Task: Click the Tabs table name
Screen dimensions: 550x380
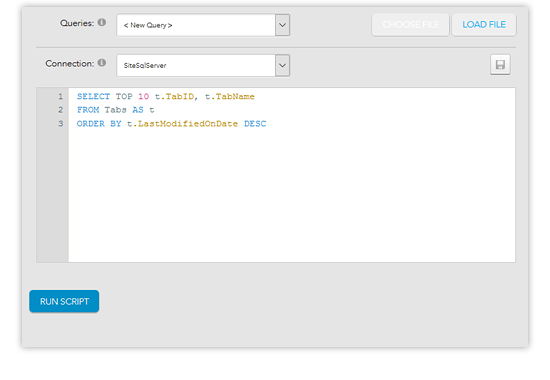Action: pos(115,110)
